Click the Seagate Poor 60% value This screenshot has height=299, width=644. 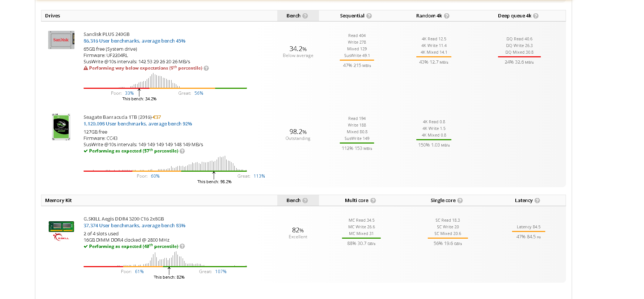tap(155, 176)
